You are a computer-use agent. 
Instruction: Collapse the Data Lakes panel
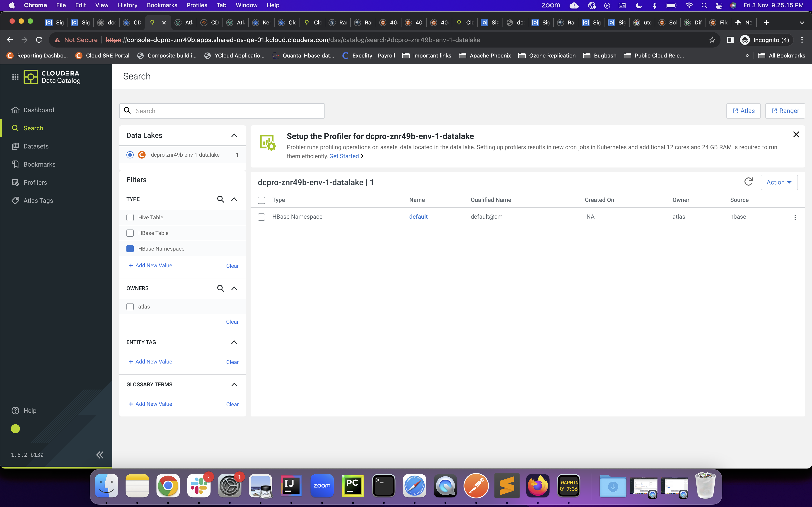[234, 136]
